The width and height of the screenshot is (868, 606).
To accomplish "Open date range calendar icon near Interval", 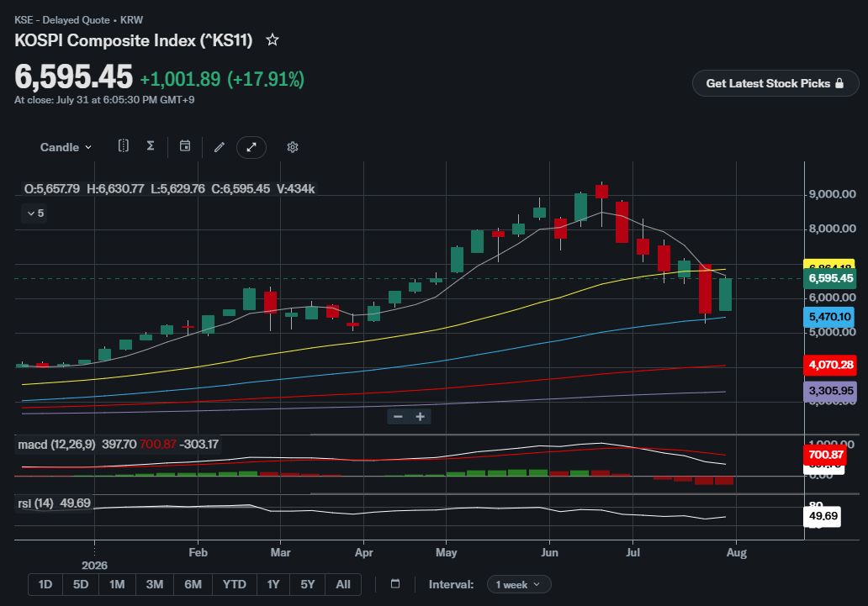I will tap(394, 584).
